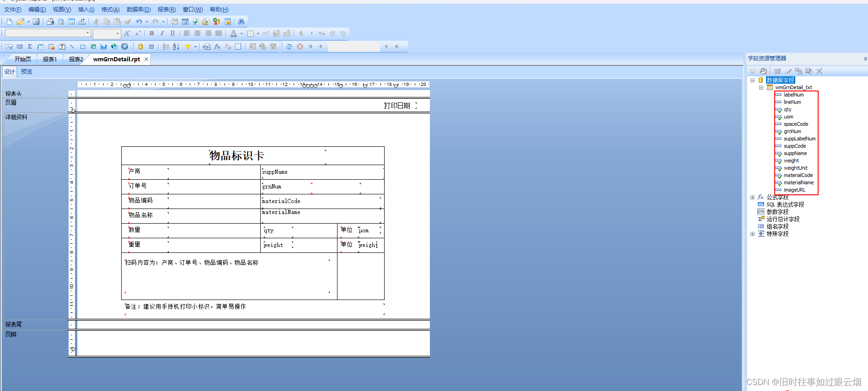The height and width of the screenshot is (391, 868).
Task: Open the font size combo box
Action: pos(107,33)
